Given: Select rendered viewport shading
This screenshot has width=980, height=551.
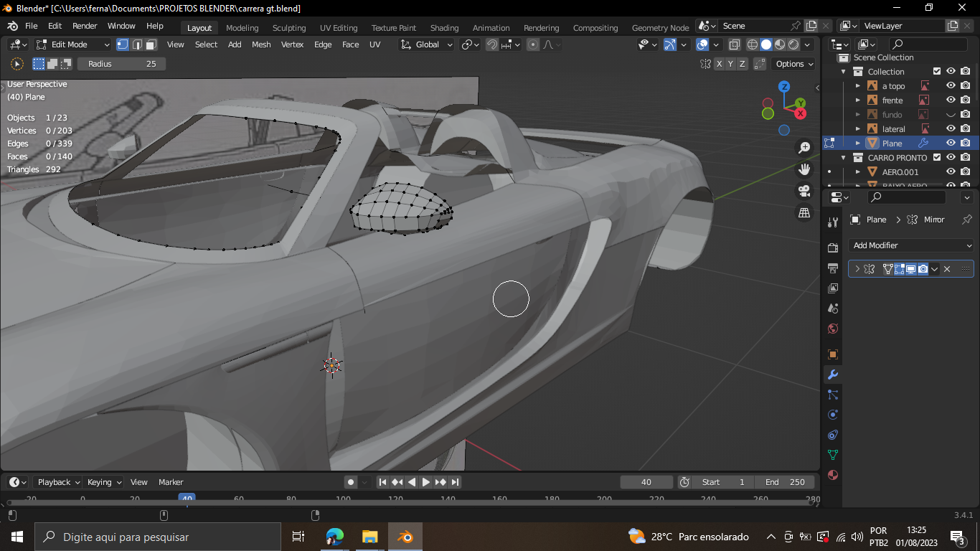Looking at the screenshot, I should 793,44.
